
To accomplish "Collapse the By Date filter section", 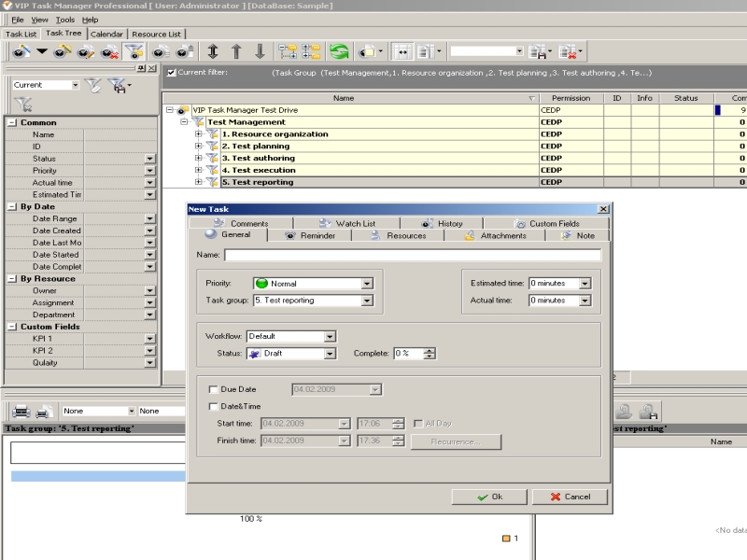I will pos(12,206).
